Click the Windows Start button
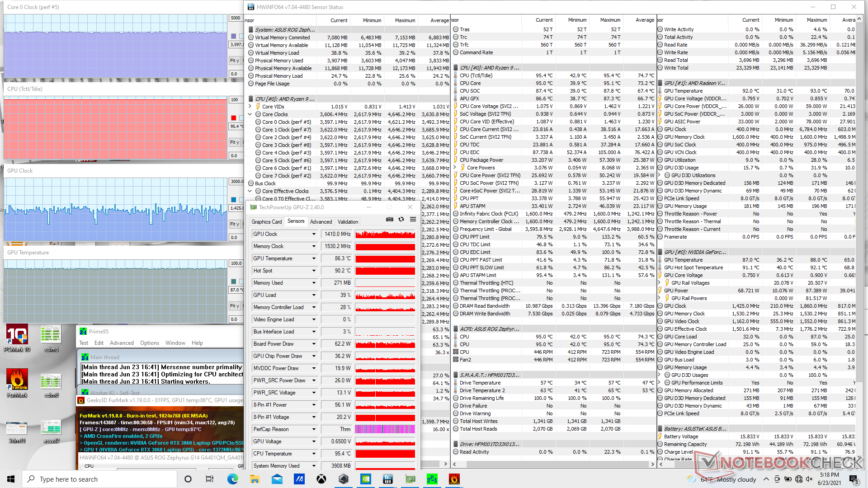The width and height of the screenshot is (868, 488). (11, 479)
